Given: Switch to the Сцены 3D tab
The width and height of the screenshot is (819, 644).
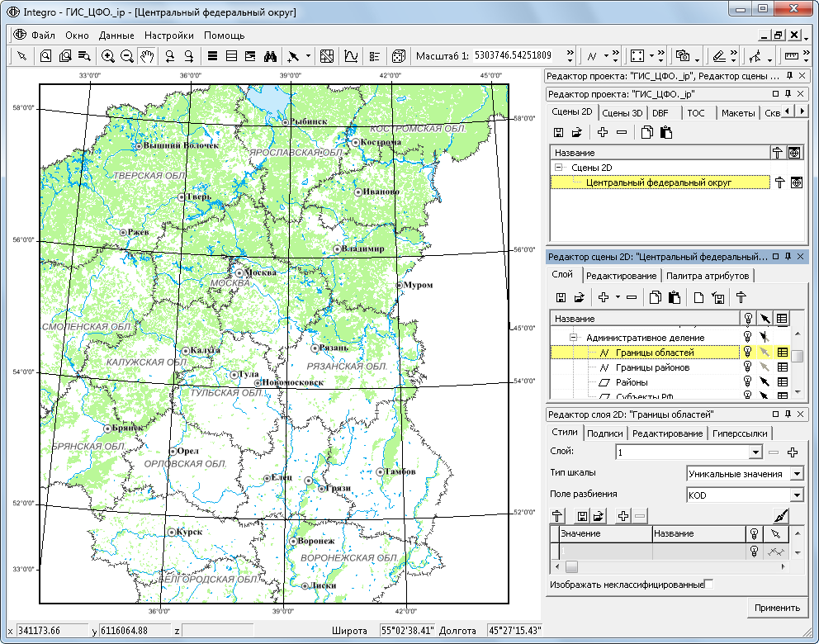Looking at the screenshot, I should 622,113.
